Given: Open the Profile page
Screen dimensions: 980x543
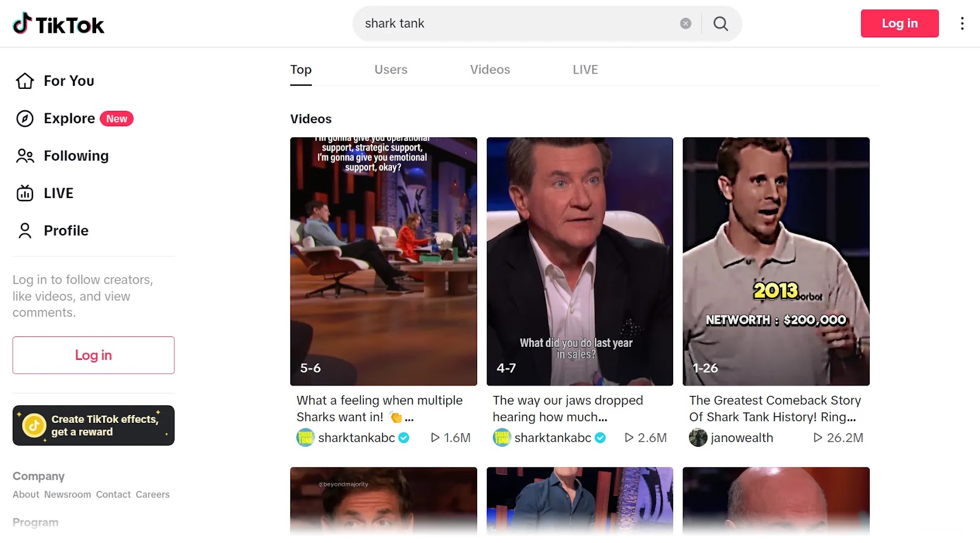Looking at the screenshot, I should [x=66, y=230].
